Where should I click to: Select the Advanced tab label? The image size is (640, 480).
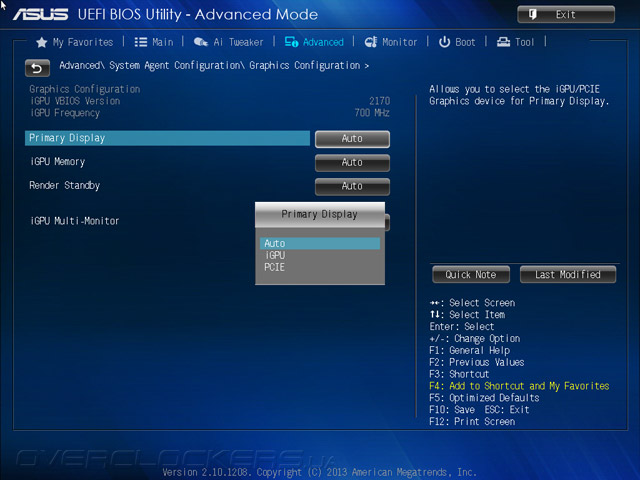(x=323, y=42)
